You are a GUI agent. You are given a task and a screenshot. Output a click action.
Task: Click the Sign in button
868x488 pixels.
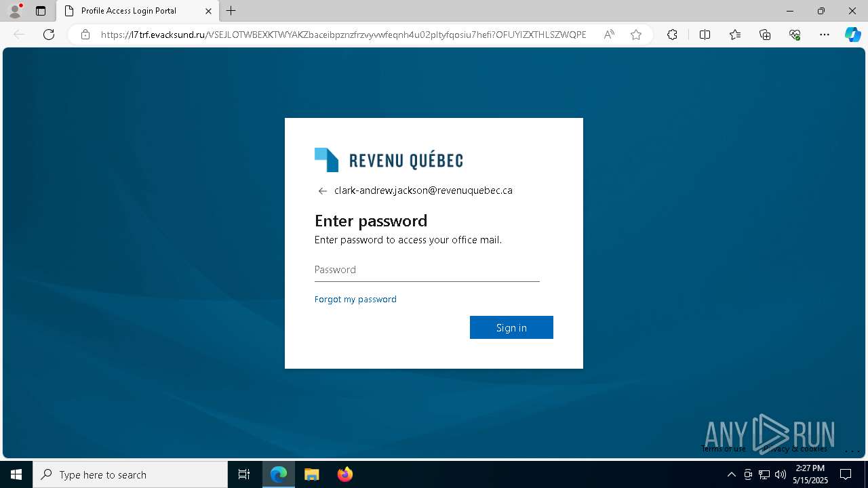click(511, 327)
